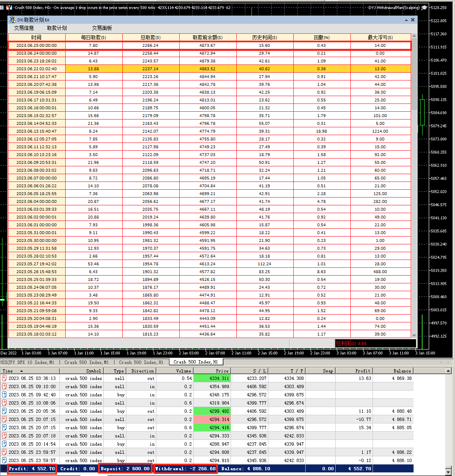This screenshot has height=476, width=455.
Task: Click the deal icon for 03:36:13 row
Action: click(4, 378)
